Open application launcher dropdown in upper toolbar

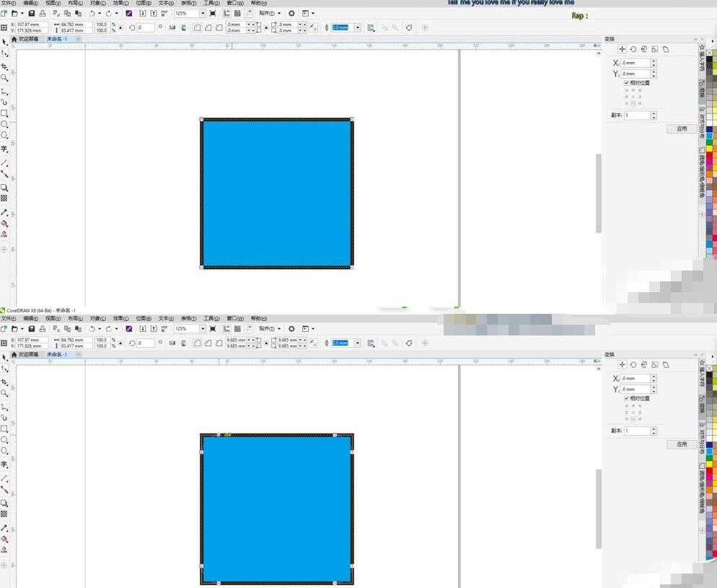click(313, 13)
